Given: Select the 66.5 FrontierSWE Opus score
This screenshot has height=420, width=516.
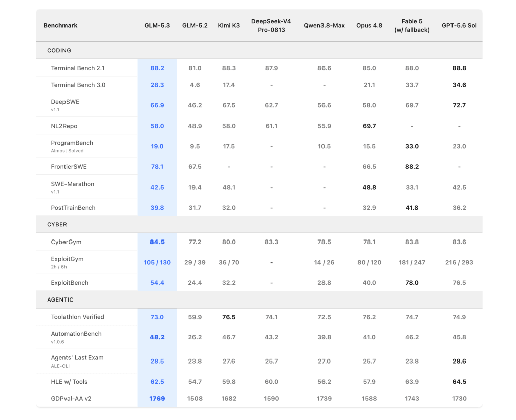Looking at the screenshot, I should [369, 167].
